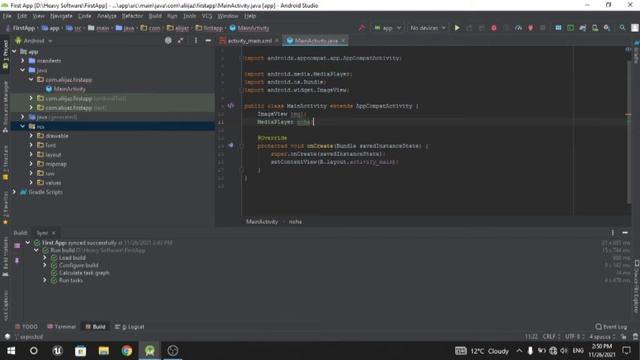This screenshot has width=640, height=360.
Task: Open Project panel options menu icon
Action: tap(196, 40)
